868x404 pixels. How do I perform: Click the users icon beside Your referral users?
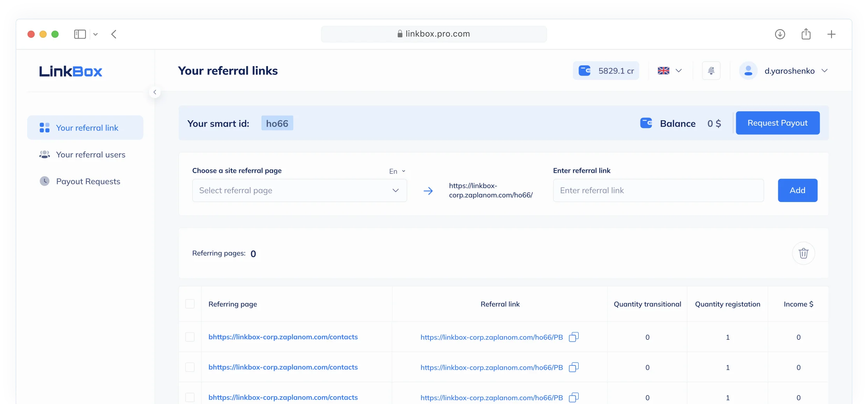click(x=45, y=155)
